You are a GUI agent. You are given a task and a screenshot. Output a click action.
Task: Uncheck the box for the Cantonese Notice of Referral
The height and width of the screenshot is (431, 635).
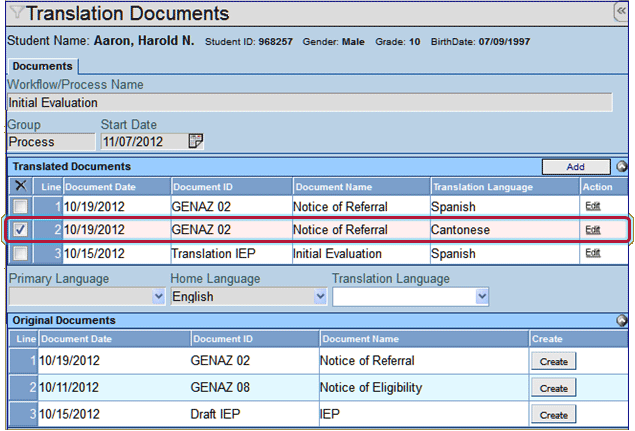[x=20, y=230]
